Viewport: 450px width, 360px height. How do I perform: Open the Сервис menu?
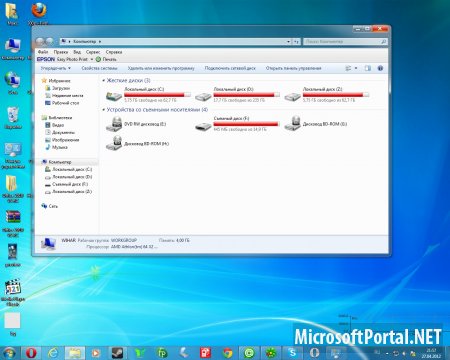[93, 52]
